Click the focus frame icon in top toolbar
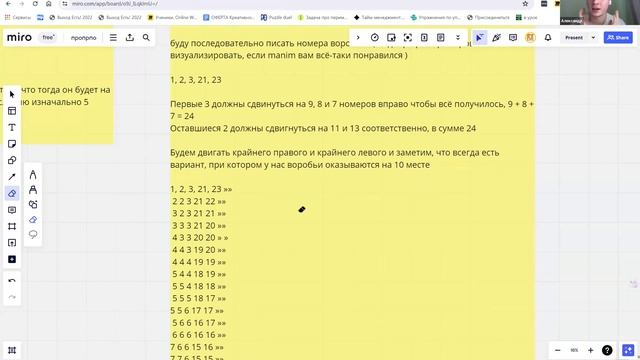The height and width of the screenshot is (360, 640). pyautogui.click(x=408, y=38)
